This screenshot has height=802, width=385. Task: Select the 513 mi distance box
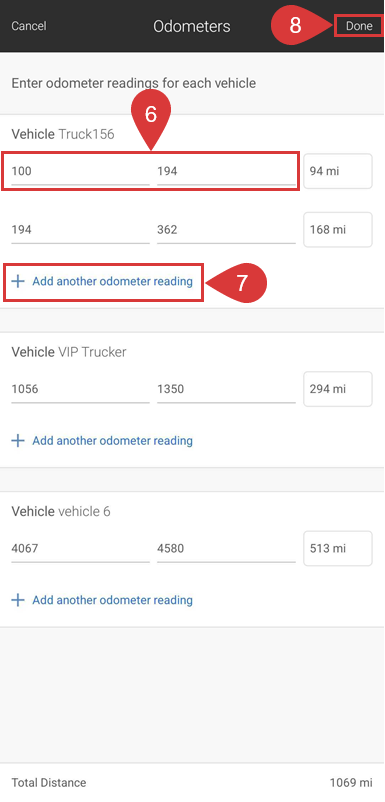(338, 549)
